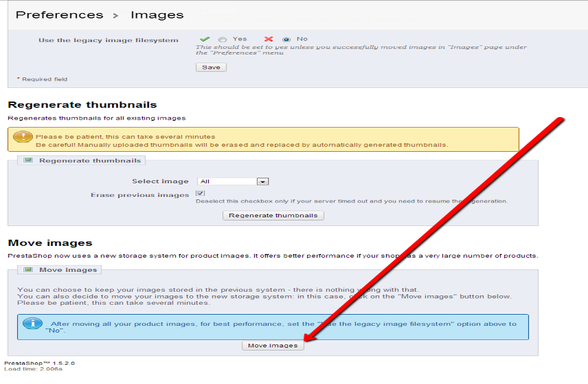
Task: Click the 'Erase previous images' label
Action: click(x=139, y=195)
